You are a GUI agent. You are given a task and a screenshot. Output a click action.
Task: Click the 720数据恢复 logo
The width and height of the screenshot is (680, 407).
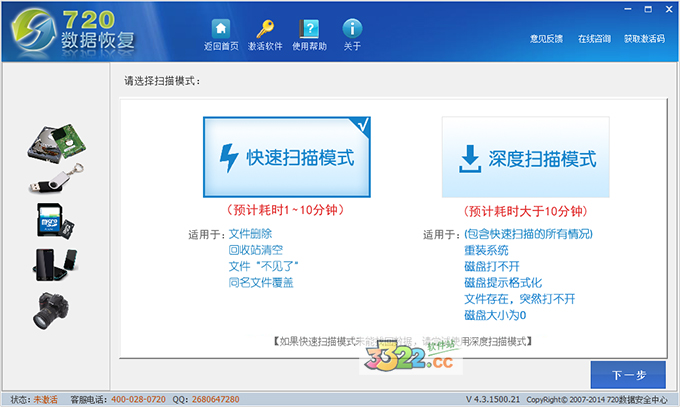tap(74, 32)
